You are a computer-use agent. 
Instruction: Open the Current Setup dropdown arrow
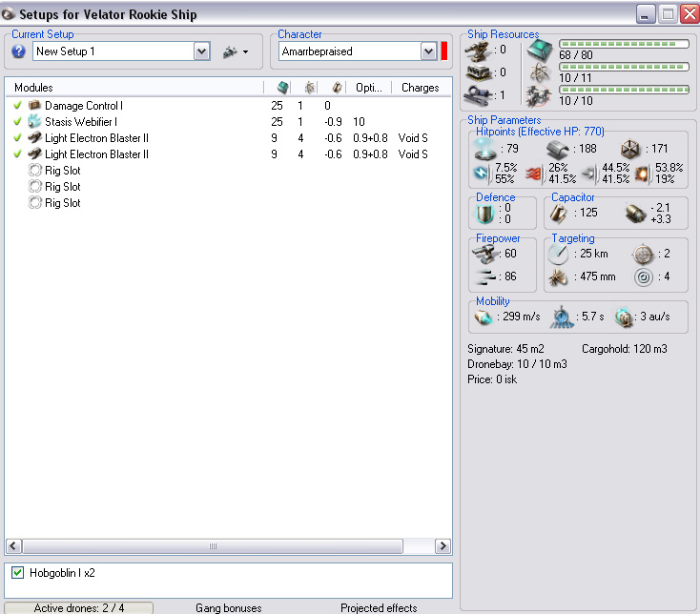click(202, 51)
